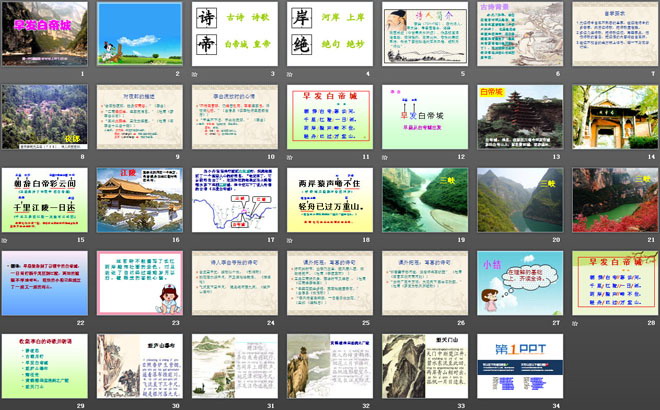660x410 pixels.
Task: Select slide 12 with 早发白帝城 title analysis
Action: (425, 117)
